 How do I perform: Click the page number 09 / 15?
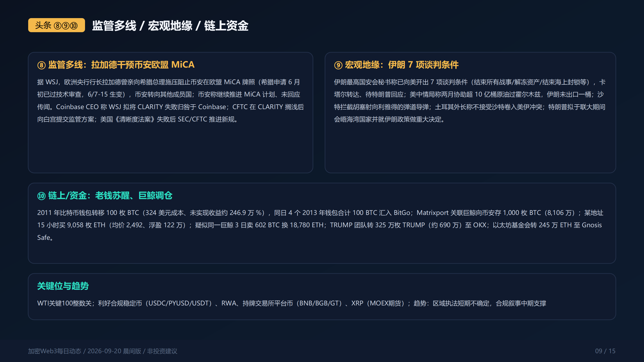pyautogui.click(x=605, y=351)
